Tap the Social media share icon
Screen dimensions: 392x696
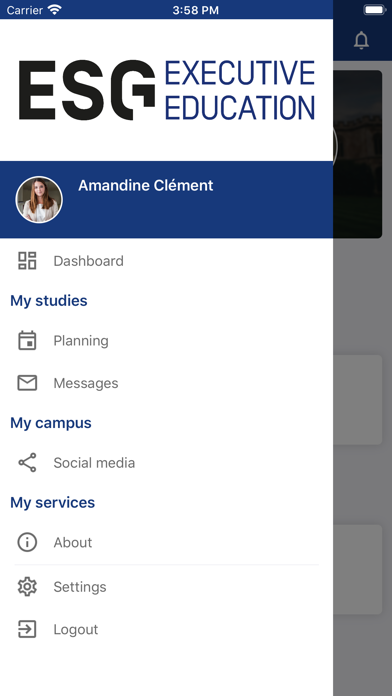27,463
